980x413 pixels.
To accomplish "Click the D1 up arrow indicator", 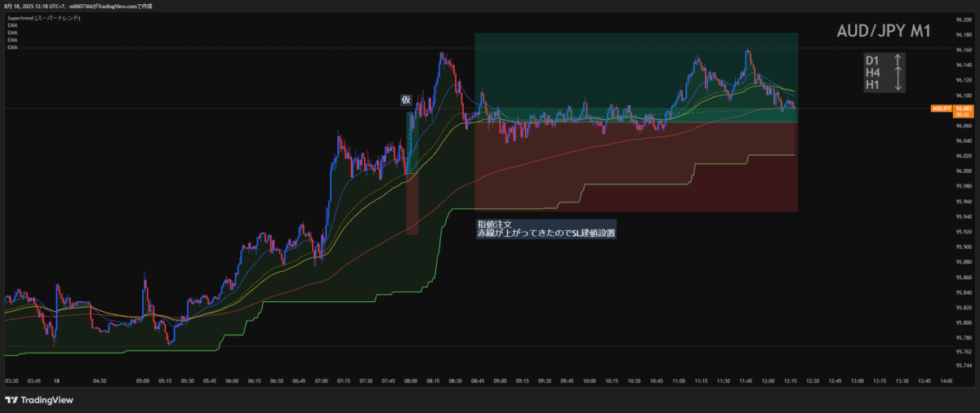I will pos(898,60).
